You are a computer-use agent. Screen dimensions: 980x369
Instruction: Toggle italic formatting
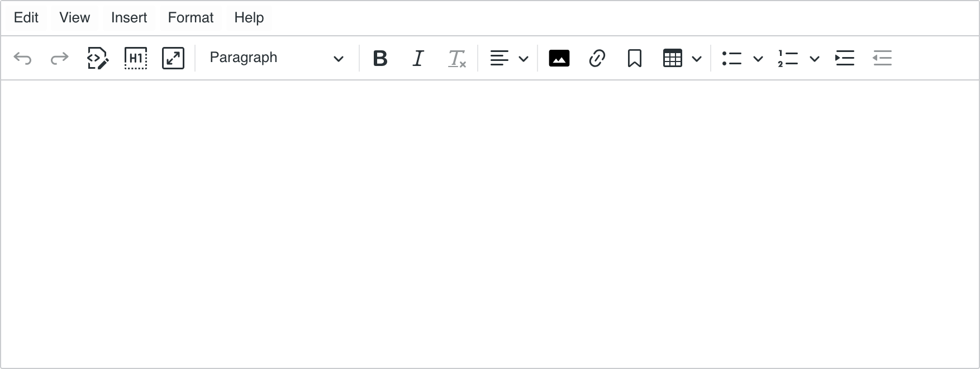418,58
